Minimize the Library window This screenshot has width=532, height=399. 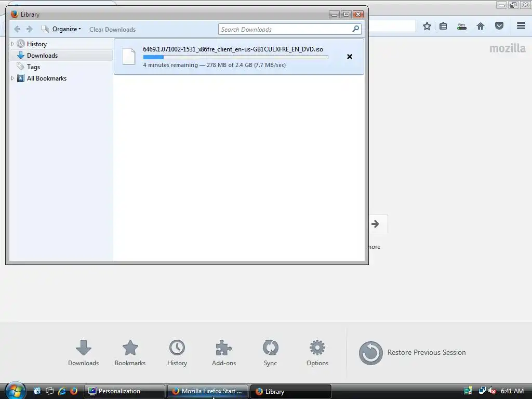334,14
